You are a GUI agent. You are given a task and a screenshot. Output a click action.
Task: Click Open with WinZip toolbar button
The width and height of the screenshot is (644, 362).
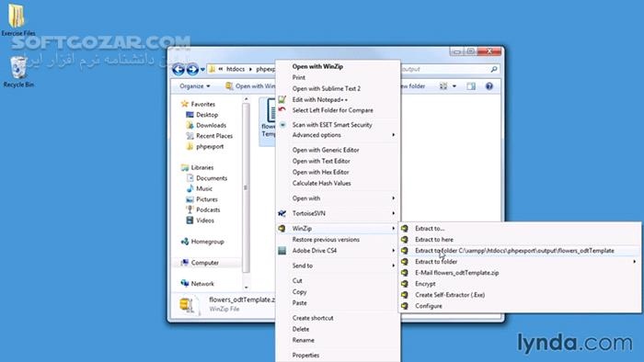[250, 86]
